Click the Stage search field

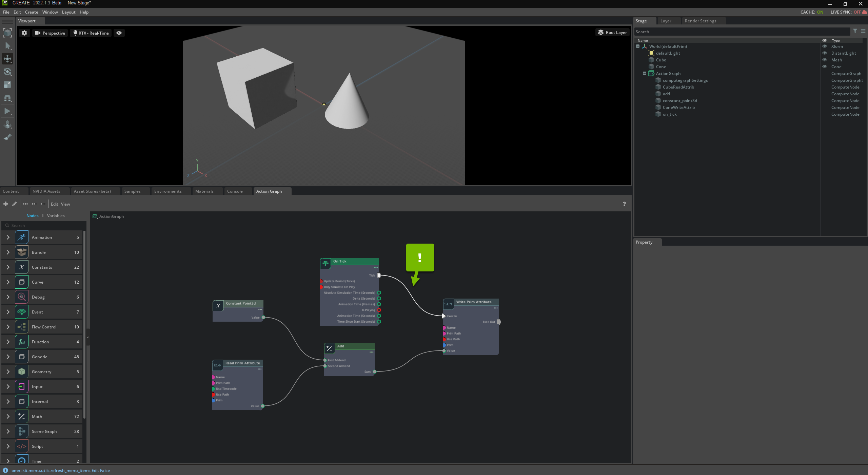tap(742, 32)
